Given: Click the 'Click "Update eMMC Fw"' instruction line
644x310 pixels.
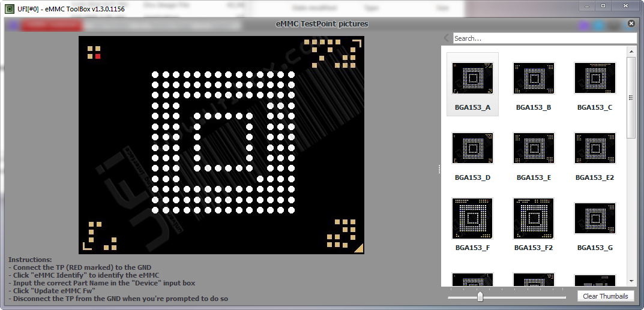Looking at the screenshot, I should 52,291.
